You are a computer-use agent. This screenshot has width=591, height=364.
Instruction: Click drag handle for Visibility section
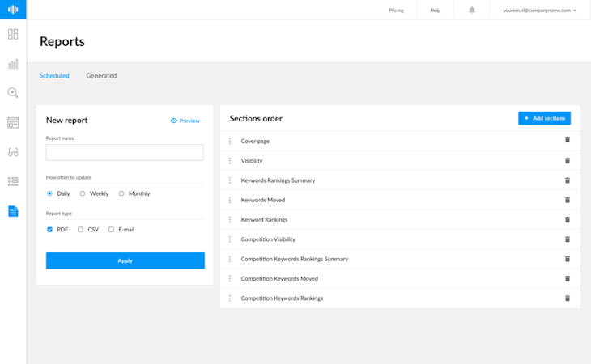pyautogui.click(x=230, y=161)
